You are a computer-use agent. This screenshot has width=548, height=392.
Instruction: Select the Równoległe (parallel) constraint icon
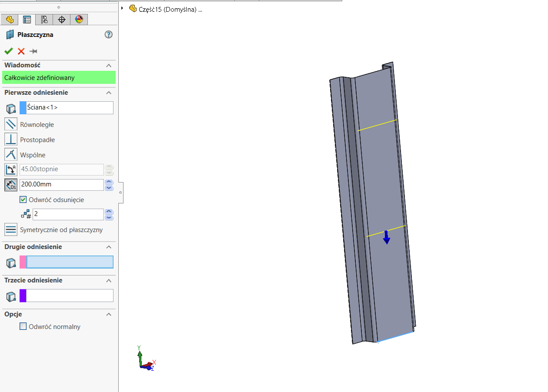click(x=11, y=124)
